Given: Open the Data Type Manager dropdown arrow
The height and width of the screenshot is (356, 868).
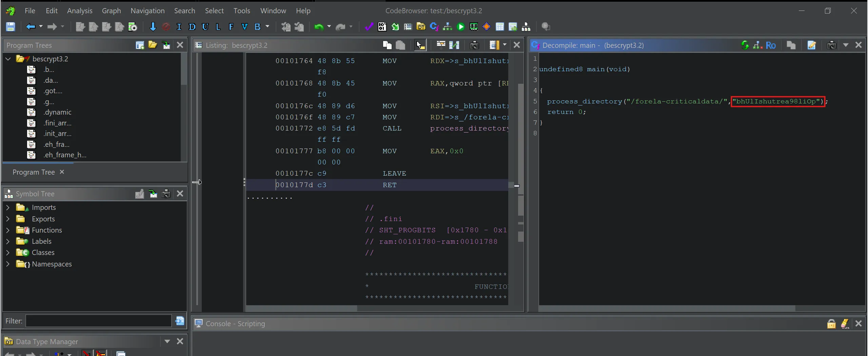Looking at the screenshot, I should pos(167,341).
